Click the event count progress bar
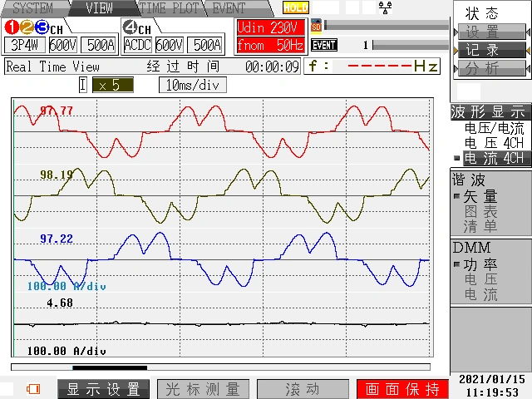 click(411, 45)
